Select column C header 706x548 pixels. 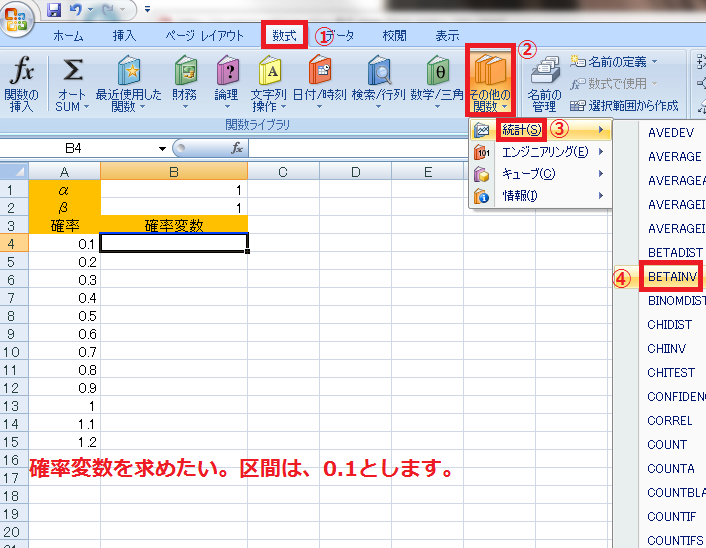click(x=283, y=172)
